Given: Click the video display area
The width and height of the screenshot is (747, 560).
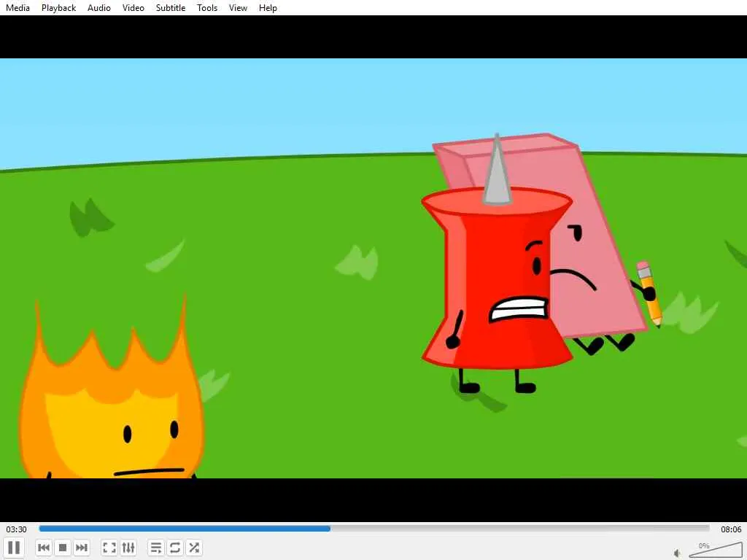Looking at the screenshot, I should point(373,268).
